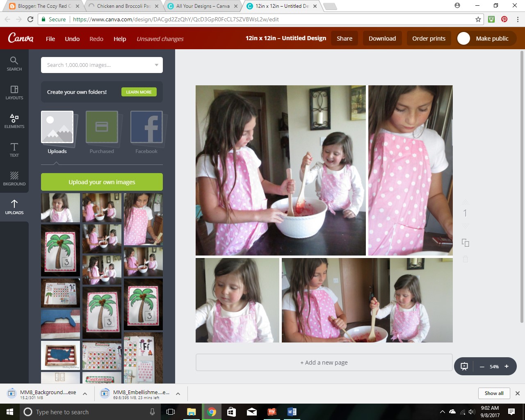This screenshot has width=525, height=420.
Task: Expand options for MM8_Embellishme download
Action: (x=178, y=393)
